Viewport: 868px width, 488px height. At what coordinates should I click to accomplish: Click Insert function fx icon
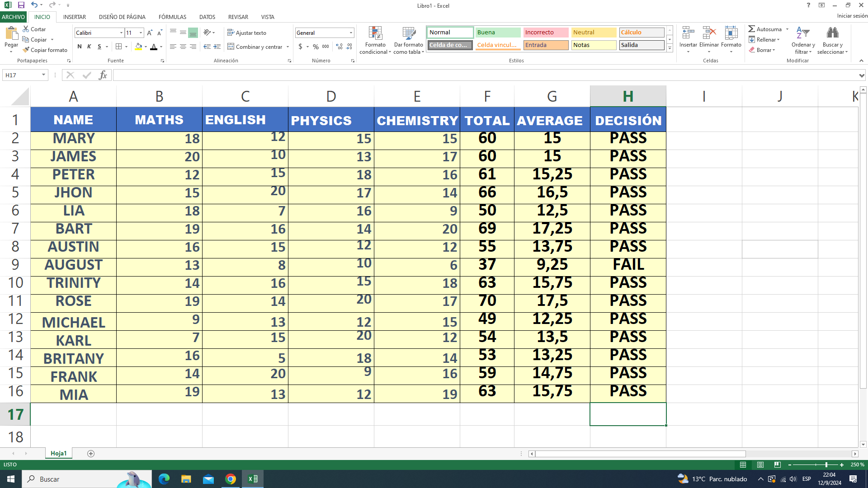click(103, 75)
